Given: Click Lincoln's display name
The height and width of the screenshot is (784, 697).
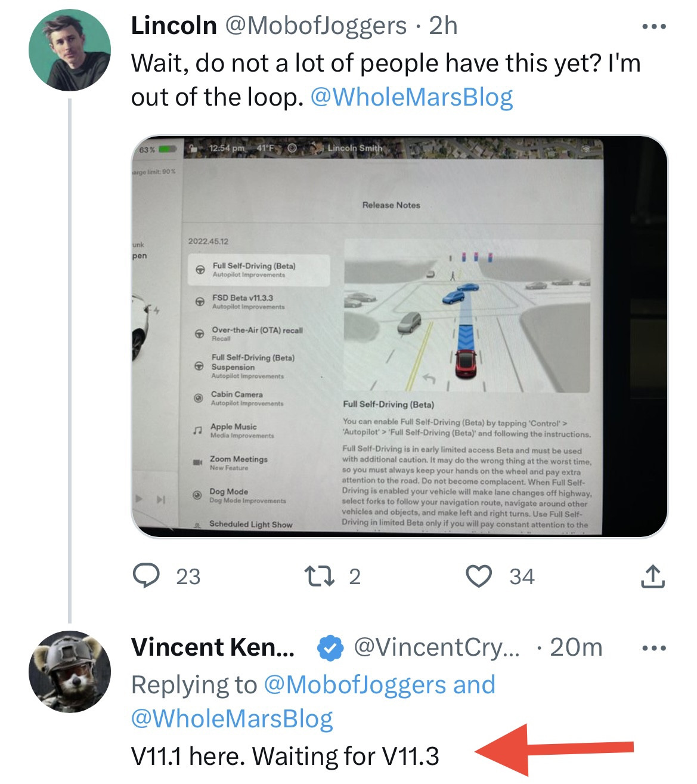Looking at the screenshot, I should 174,26.
